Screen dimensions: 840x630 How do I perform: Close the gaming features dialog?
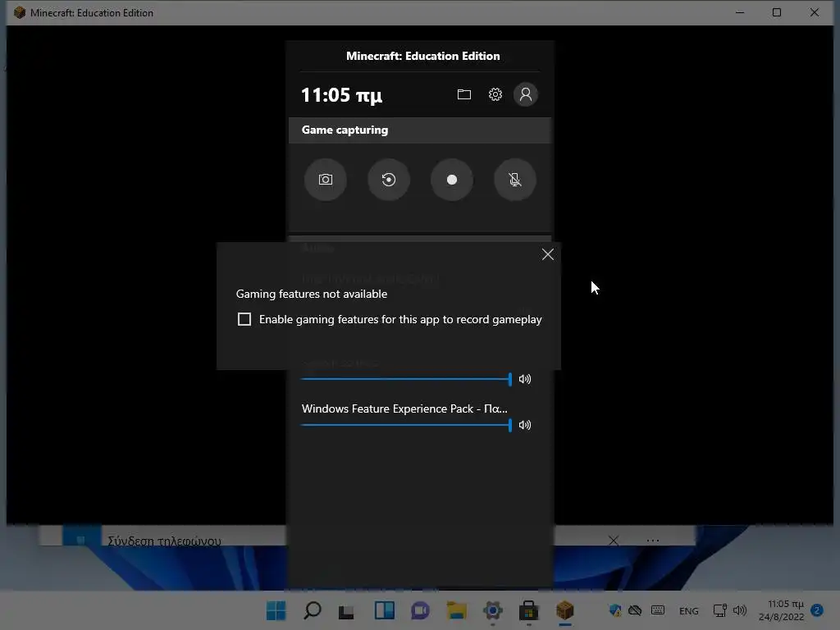(547, 254)
